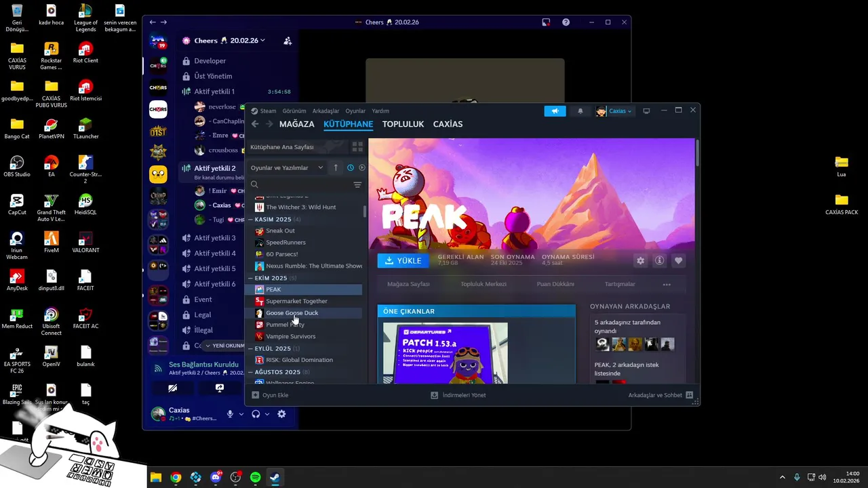Open CAXİAS profile tab in Steam
Image resolution: width=868 pixels, height=488 pixels.
pyautogui.click(x=448, y=124)
